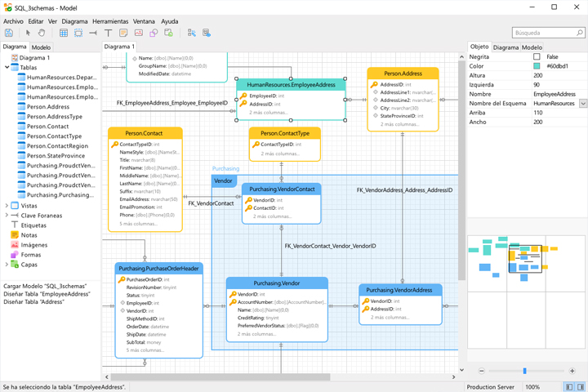Switch to the Diagrama tab in right panel
Image resolution: width=588 pixels, height=392 pixels.
pos(506,47)
